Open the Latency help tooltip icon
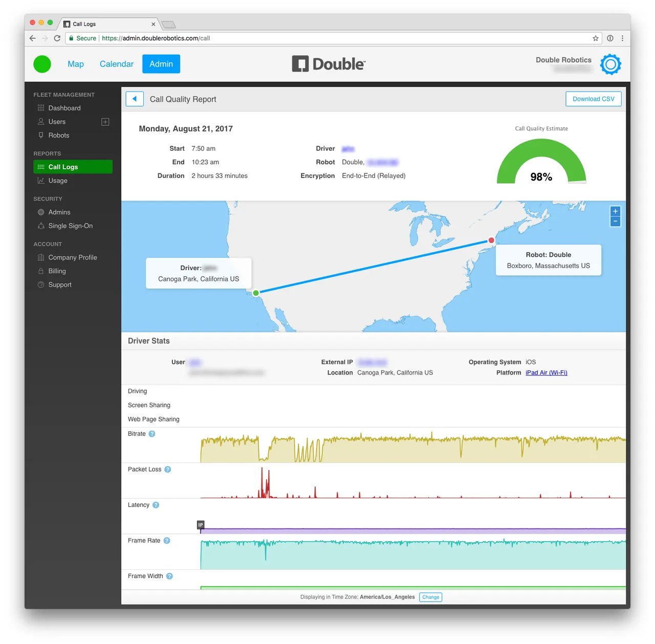This screenshot has height=644, width=655. point(156,505)
